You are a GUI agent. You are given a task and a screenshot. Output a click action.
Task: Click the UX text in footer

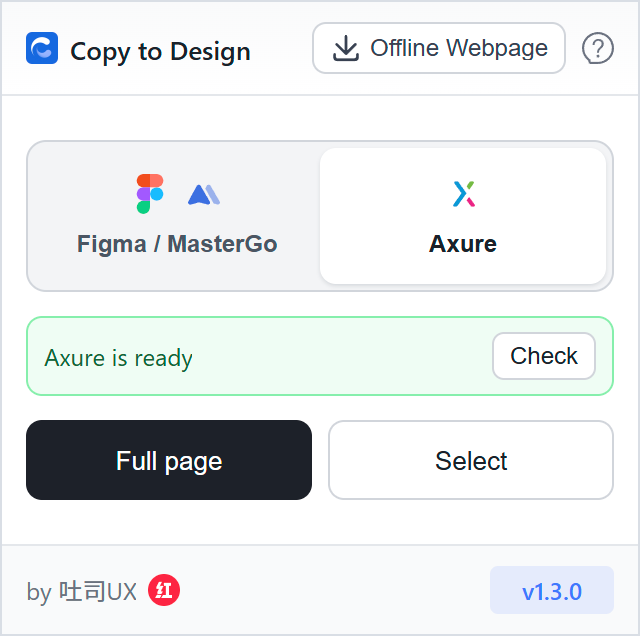coord(122,592)
